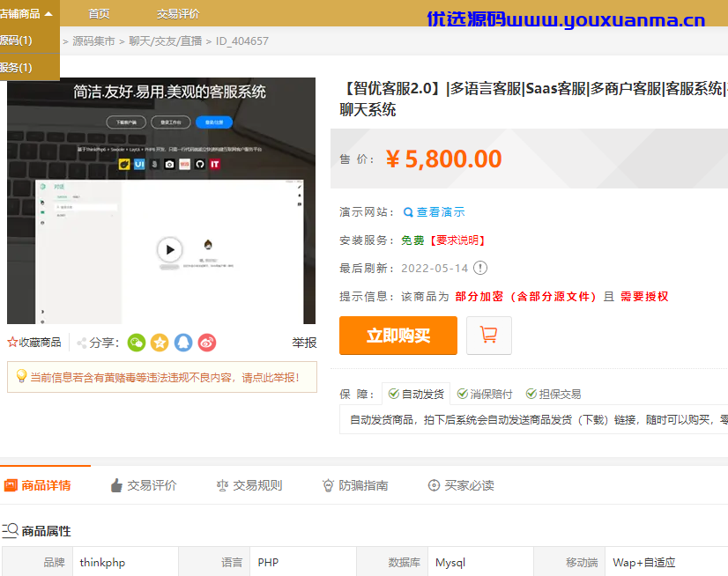The height and width of the screenshot is (576, 728).
Task: Open the 要求说明 install requirements link
Action: (457, 240)
